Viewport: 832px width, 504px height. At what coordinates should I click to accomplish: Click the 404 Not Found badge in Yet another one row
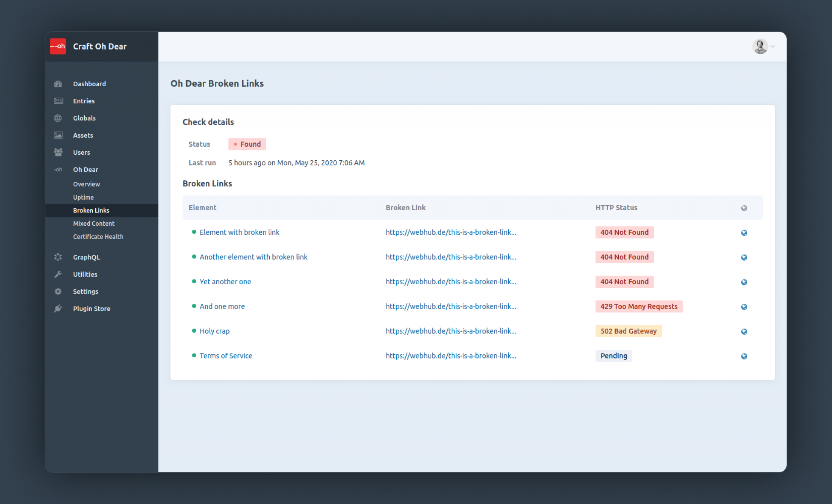click(x=624, y=282)
